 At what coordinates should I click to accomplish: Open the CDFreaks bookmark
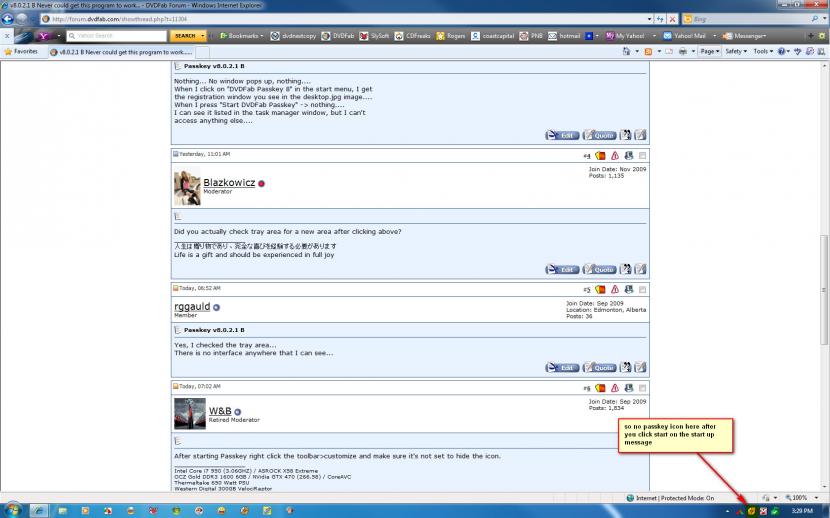click(x=412, y=36)
